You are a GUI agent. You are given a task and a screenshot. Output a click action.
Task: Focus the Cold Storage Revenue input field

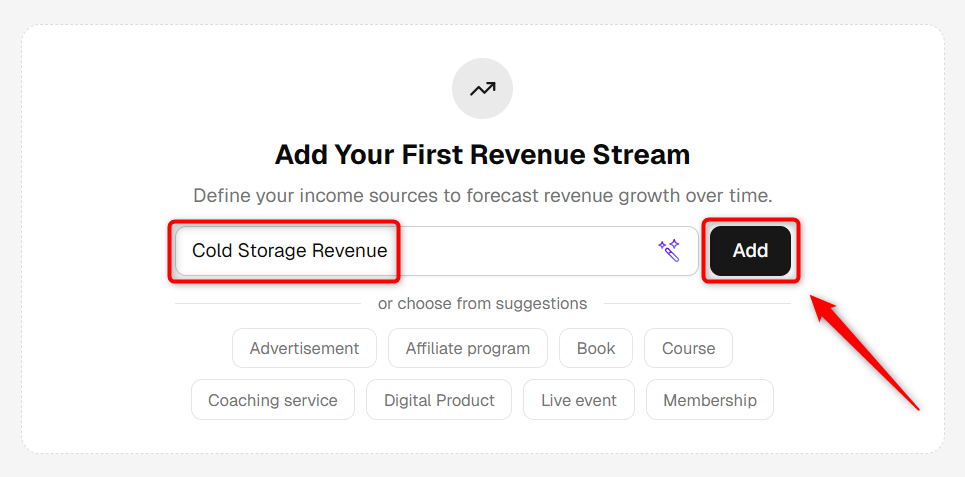[x=437, y=251]
